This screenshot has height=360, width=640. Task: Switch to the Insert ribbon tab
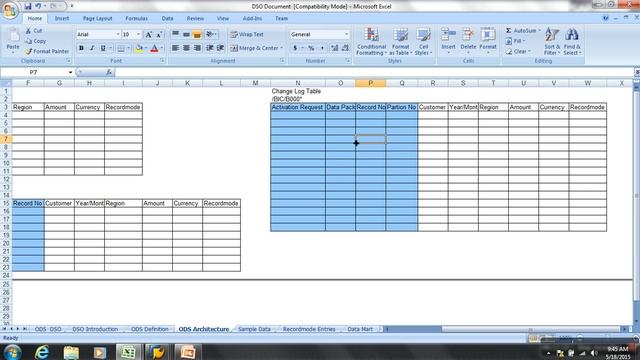tap(62, 18)
